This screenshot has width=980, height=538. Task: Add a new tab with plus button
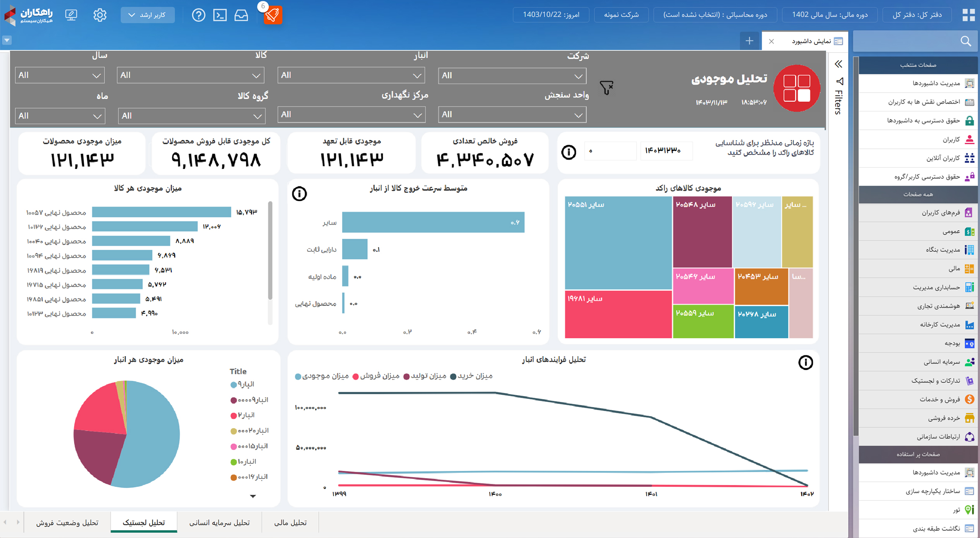tap(749, 41)
